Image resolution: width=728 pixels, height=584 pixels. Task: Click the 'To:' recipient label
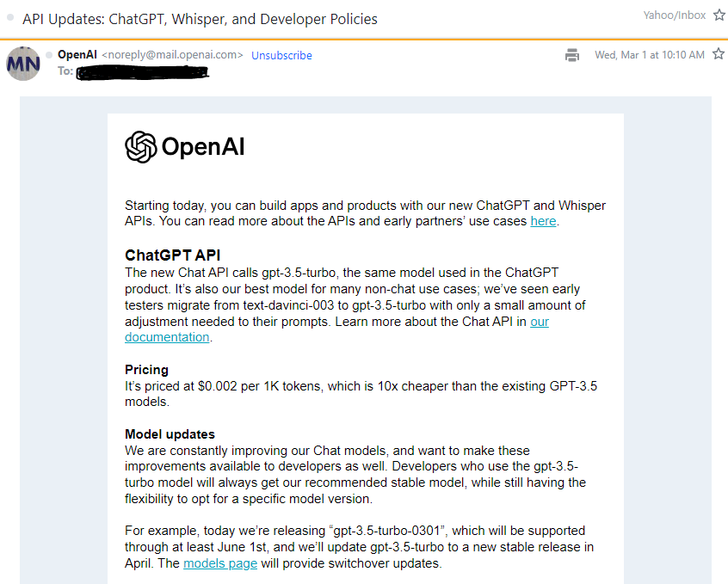click(65, 71)
